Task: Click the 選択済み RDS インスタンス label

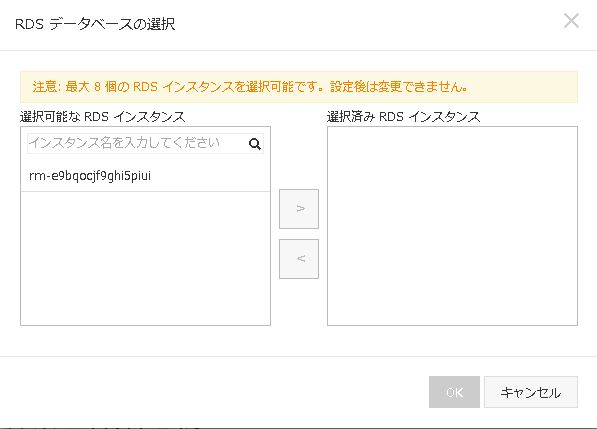Action: pyautogui.click(x=403, y=116)
